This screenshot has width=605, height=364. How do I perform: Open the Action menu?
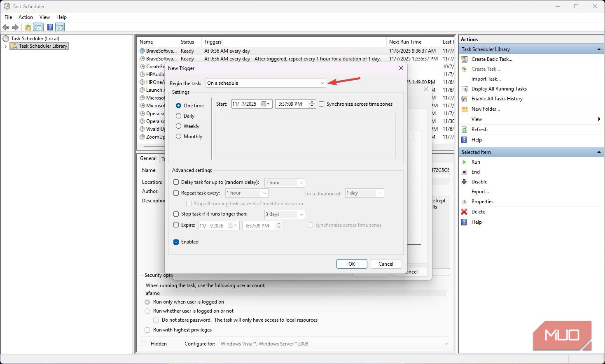click(26, 17)
